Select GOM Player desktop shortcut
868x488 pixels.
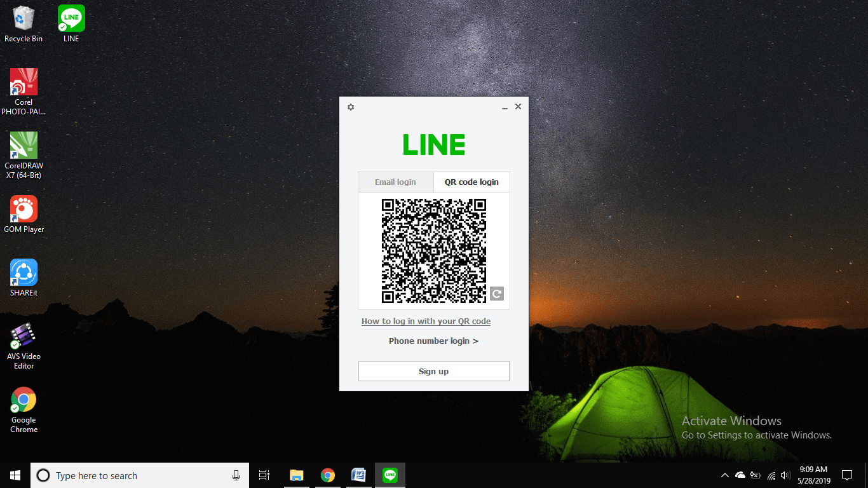click(x=24, y=215)
